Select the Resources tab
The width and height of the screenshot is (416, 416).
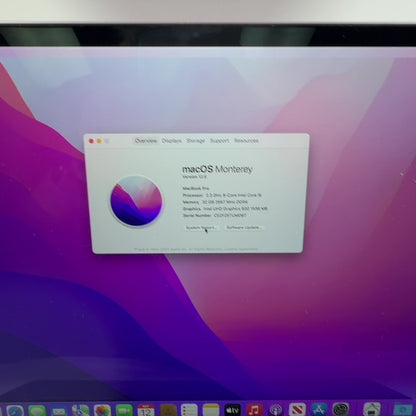(246, 140)
